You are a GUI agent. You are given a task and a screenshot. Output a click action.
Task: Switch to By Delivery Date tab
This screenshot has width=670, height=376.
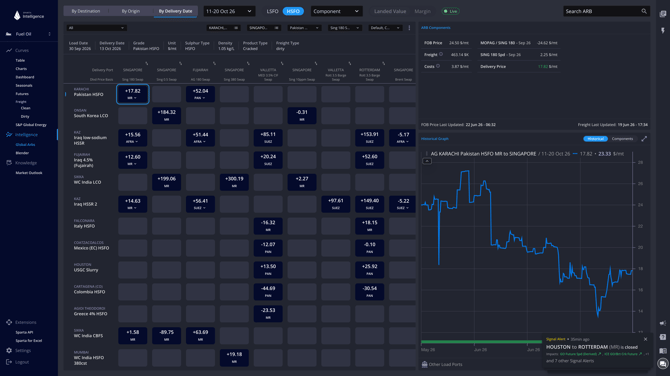pos(175,11)
